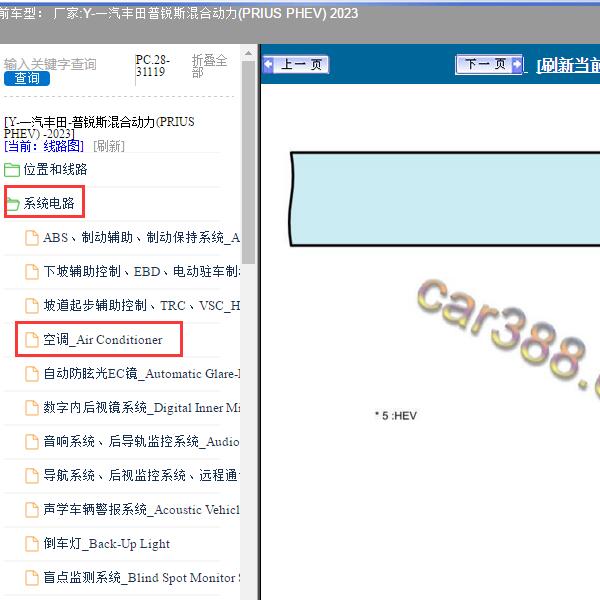The image size is (600, 600).
Task: Click the 查询 search button
Action: [27, 78]
